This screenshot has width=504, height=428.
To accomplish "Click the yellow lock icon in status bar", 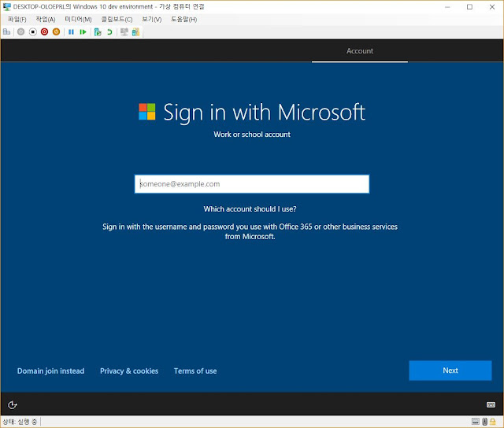I will point(492,421).
